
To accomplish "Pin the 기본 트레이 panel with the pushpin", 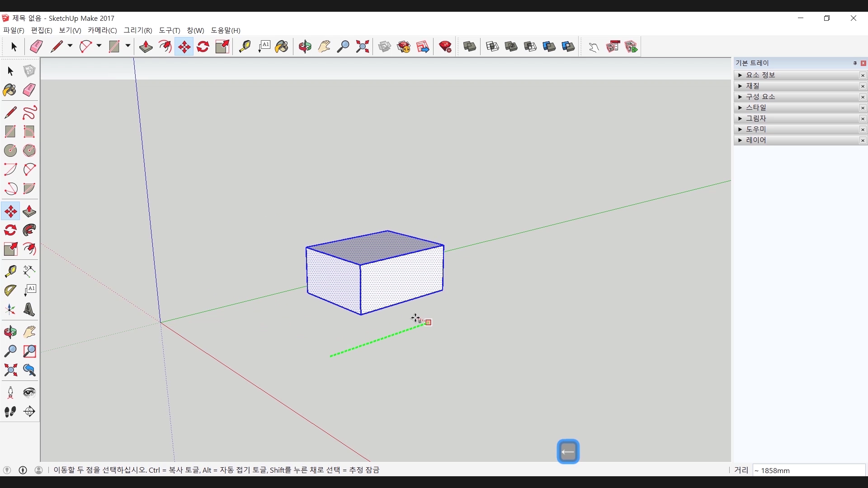I will pyautogui.click(x=855, y=63).
